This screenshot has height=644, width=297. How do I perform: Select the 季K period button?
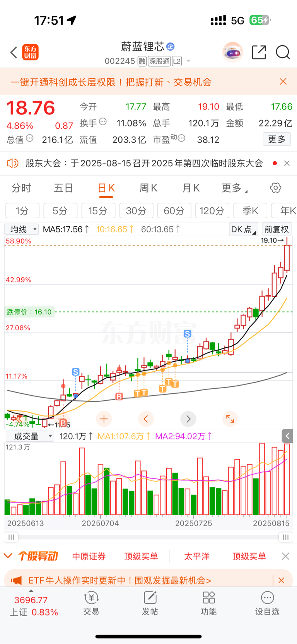[x=250, y=211]
